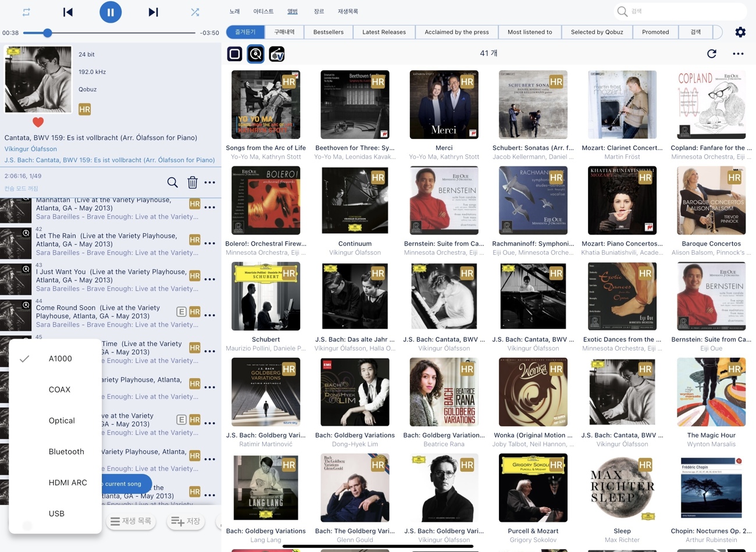Screen dimensions: 756x552
Task: Switch to the Bestsellers tab
Action: point(328,32)
